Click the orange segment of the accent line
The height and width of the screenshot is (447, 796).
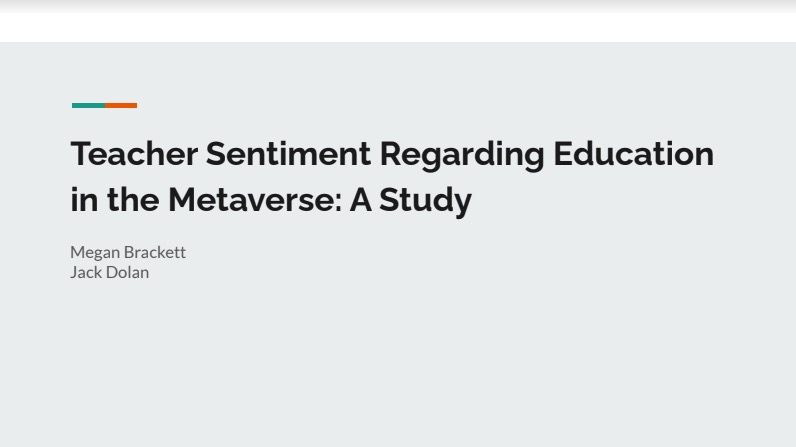121,105
